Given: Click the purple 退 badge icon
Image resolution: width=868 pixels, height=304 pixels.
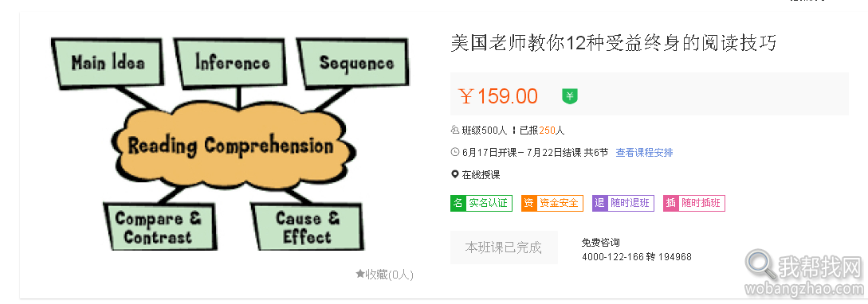Looking at the screenshot, I should pyautogui.click(x=599, y=203).
